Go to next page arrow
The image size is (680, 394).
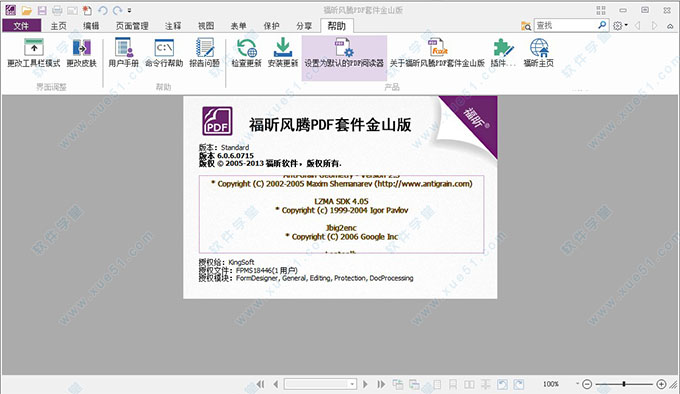tap(365, 384)
